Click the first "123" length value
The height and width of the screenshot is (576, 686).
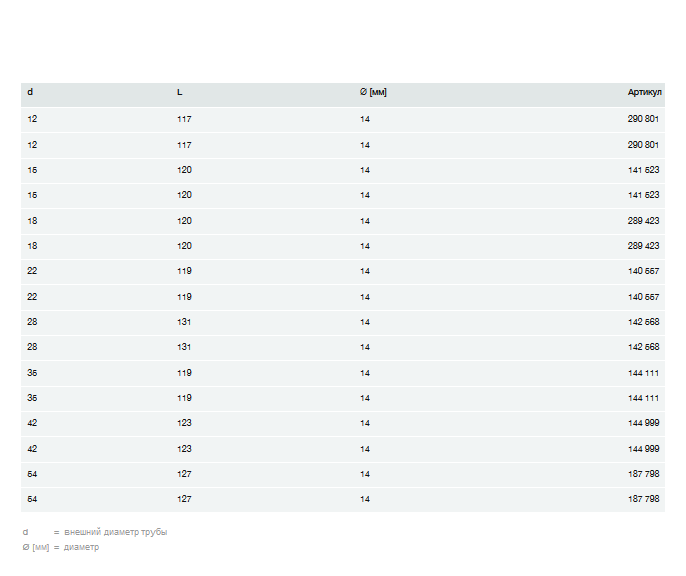(x=184, y=423)
